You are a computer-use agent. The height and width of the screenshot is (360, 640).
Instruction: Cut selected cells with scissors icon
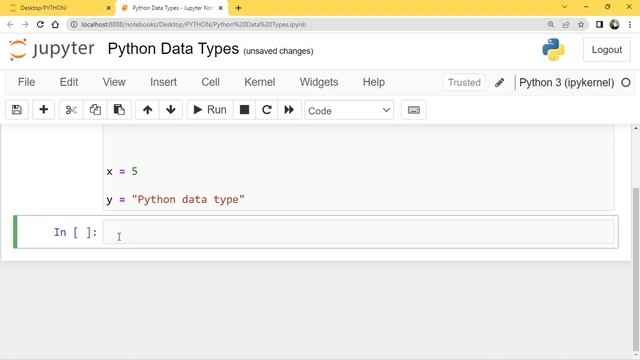point(71,110)
